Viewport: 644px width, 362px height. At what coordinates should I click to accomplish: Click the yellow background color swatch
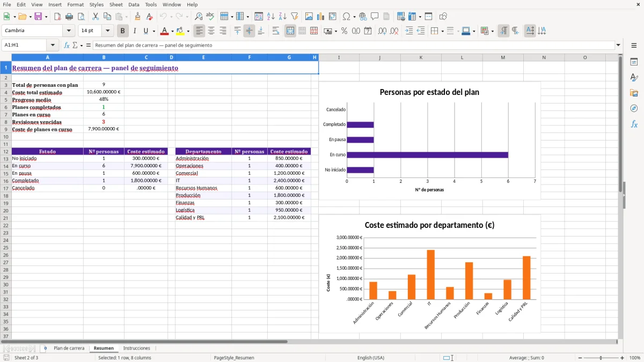point(180,31)
